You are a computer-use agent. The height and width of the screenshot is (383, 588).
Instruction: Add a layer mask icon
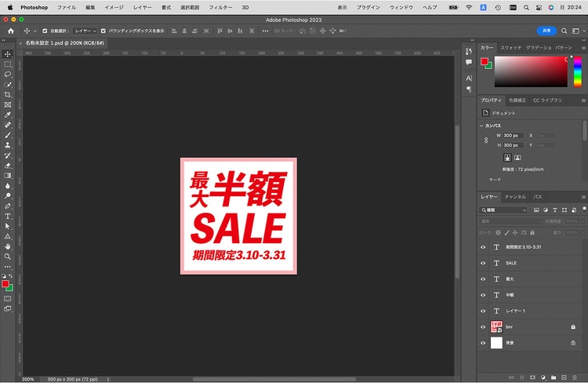pos(532,378)
